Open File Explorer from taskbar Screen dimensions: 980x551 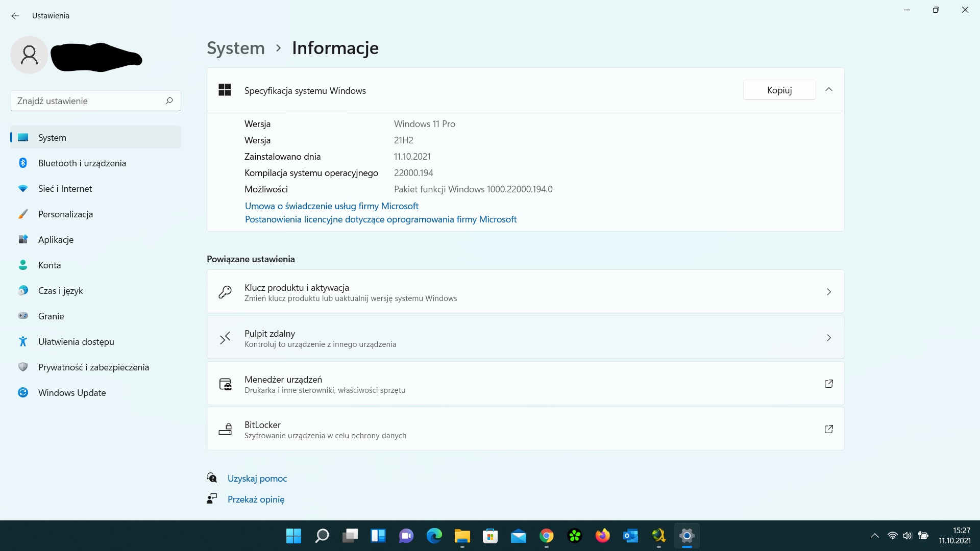coord(462,536)
